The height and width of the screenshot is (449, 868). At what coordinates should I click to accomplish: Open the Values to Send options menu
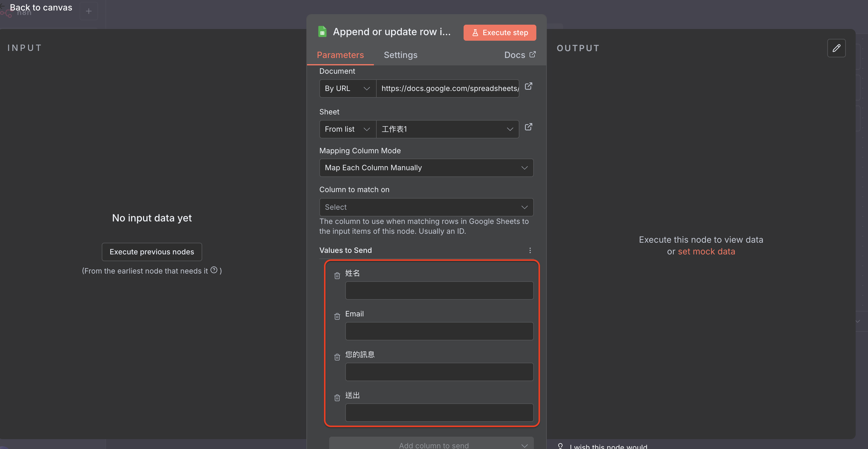530,250
